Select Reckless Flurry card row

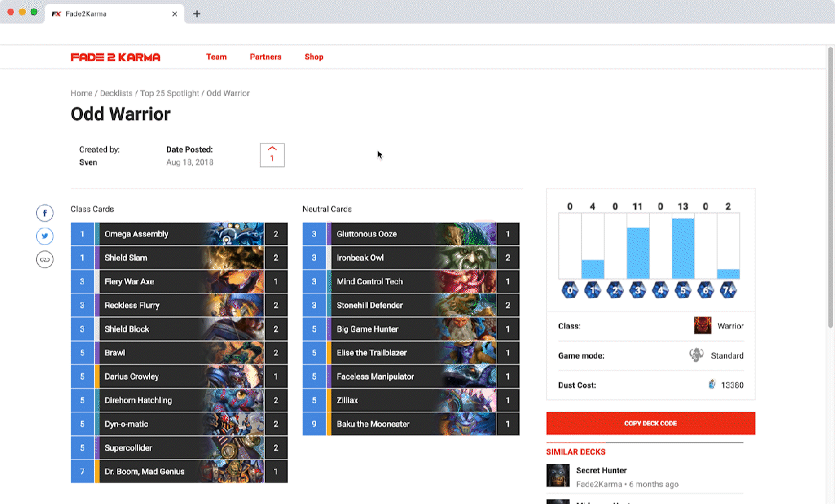(x=179, y=305)
